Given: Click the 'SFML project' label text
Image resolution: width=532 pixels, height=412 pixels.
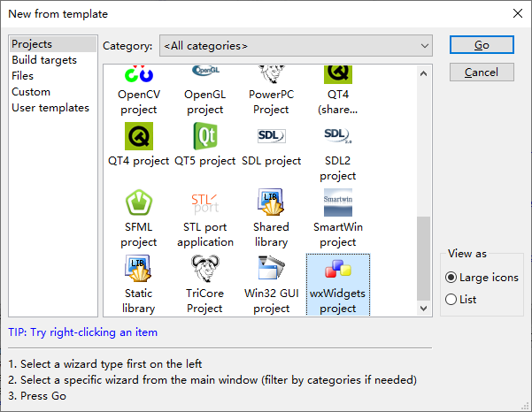Looking at the screenshot, I should tap(139, 234).
